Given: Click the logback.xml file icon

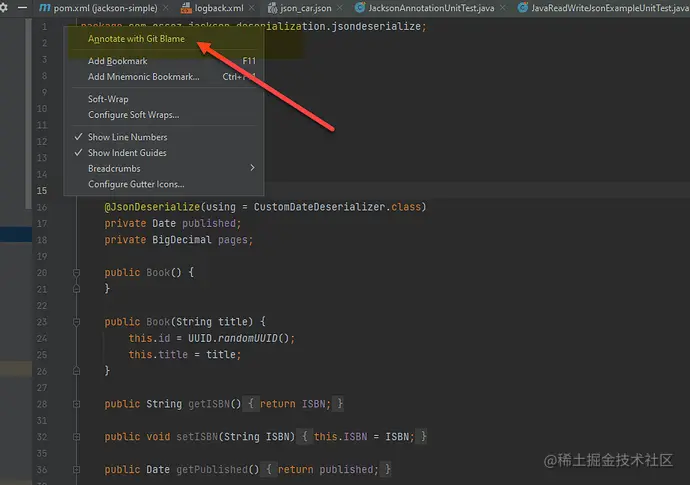Looking at the screenshot, I should pyautogui.click(x=187, y=7).
